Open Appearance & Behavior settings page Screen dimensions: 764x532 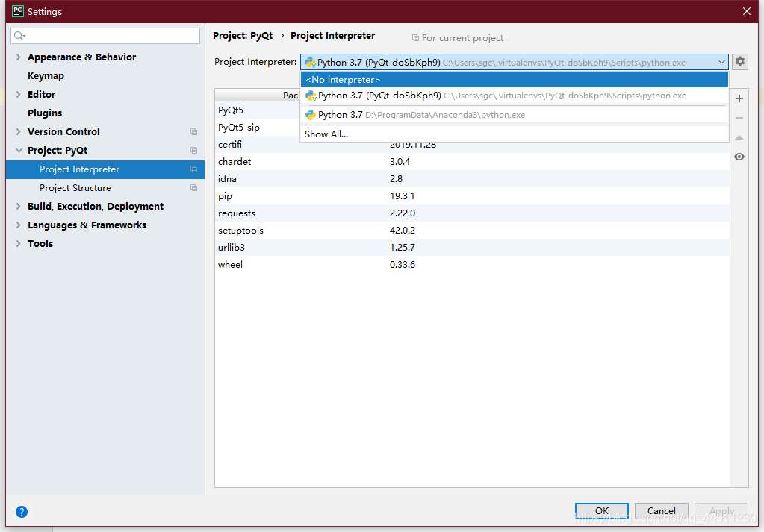click(82, 57)
